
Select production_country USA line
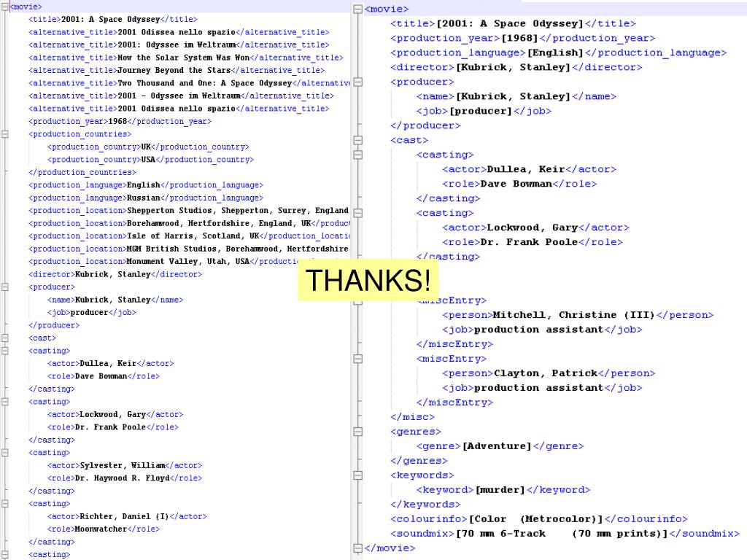click(x=150, y=160)
